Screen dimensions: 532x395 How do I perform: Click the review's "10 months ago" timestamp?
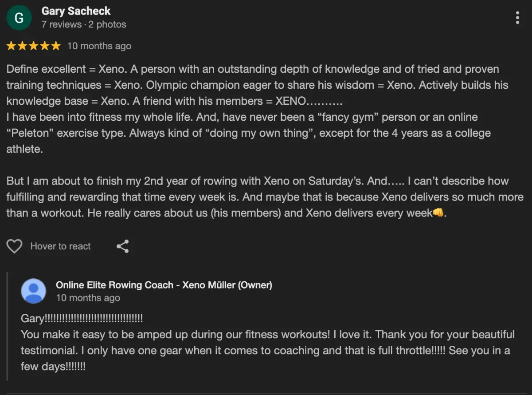(x=99, y=46)
